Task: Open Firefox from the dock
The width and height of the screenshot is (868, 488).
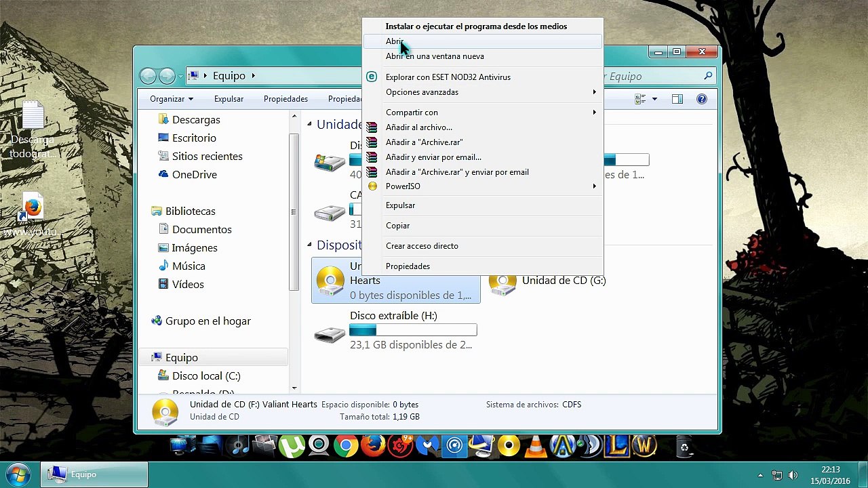Action: 373,446
